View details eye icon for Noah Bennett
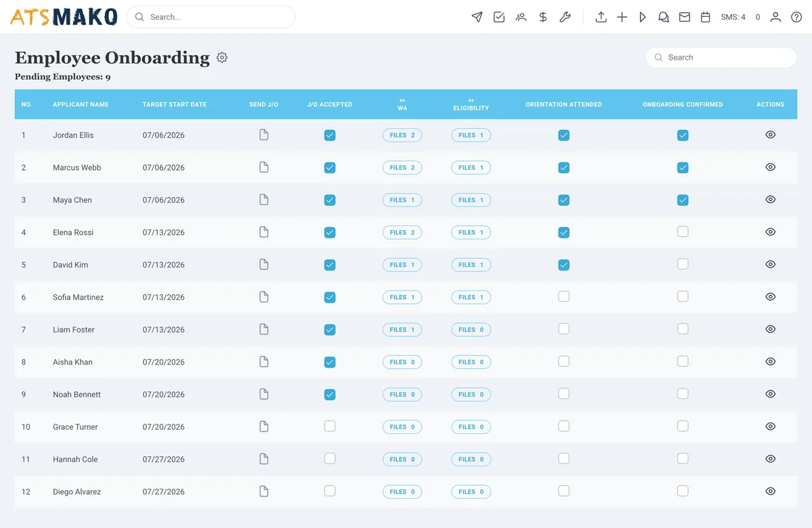This screenshot has width=812, height=528. point(770,394)
